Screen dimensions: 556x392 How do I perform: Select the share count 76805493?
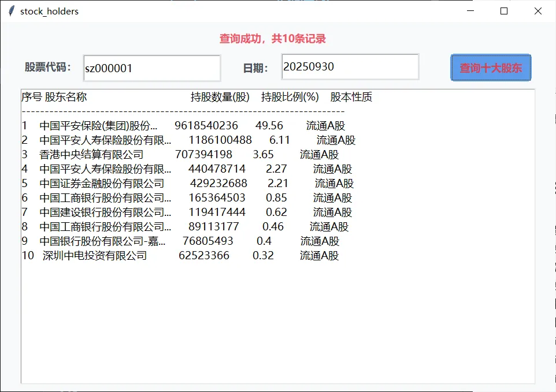point(208,241)
